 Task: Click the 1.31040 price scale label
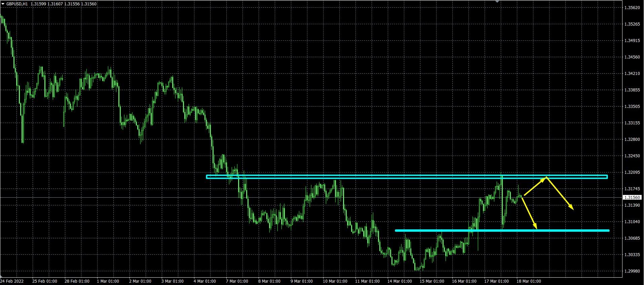[632, 222]
